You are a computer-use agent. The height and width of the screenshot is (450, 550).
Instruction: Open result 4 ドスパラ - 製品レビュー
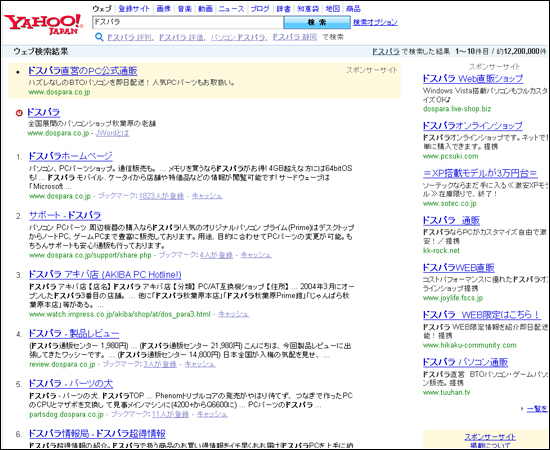pyautogui.click(x=74, y=334)
